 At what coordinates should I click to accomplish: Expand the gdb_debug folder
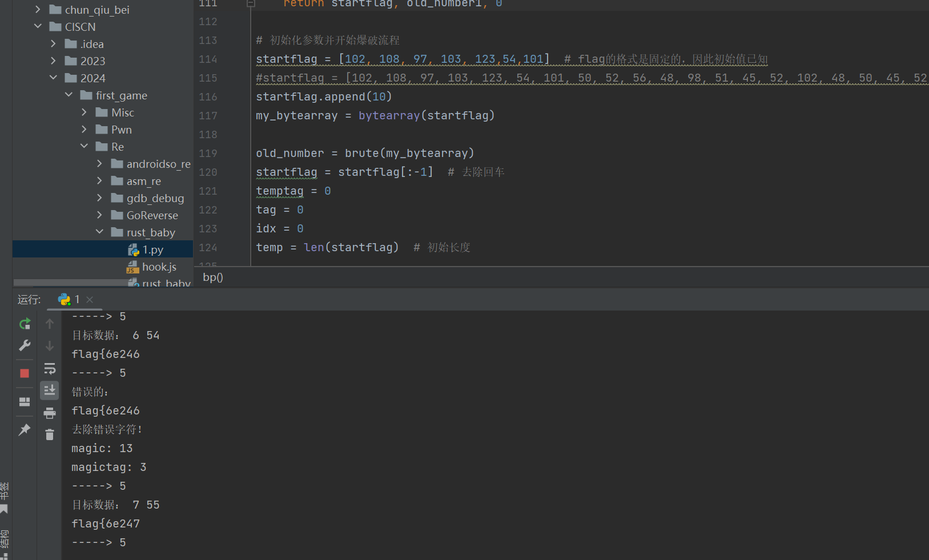tap(100, 198)
